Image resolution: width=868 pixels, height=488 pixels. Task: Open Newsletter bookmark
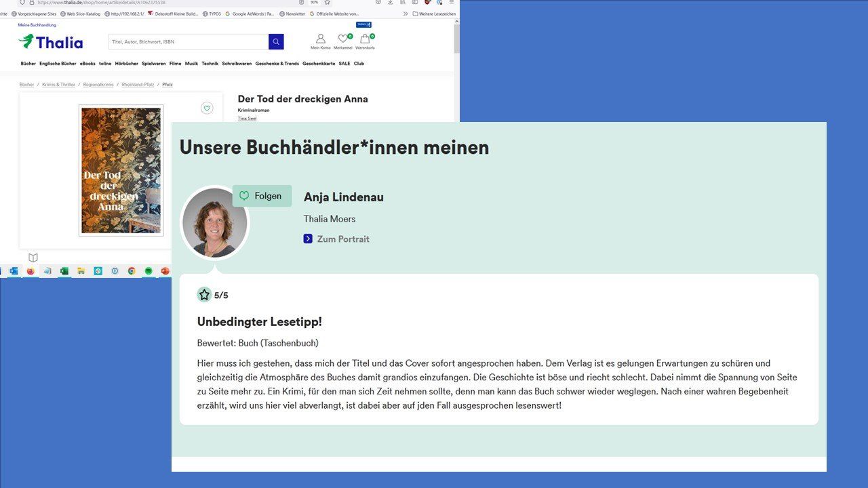pos(292,14)
